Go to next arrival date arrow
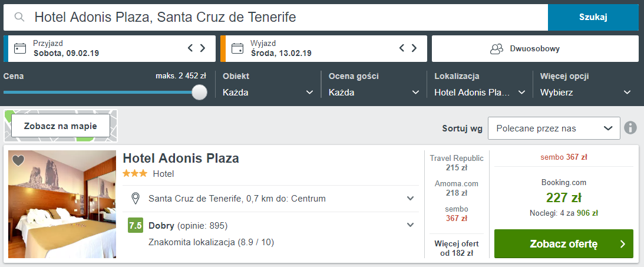This screenshot has height=267, width=644. pos(203,48)
